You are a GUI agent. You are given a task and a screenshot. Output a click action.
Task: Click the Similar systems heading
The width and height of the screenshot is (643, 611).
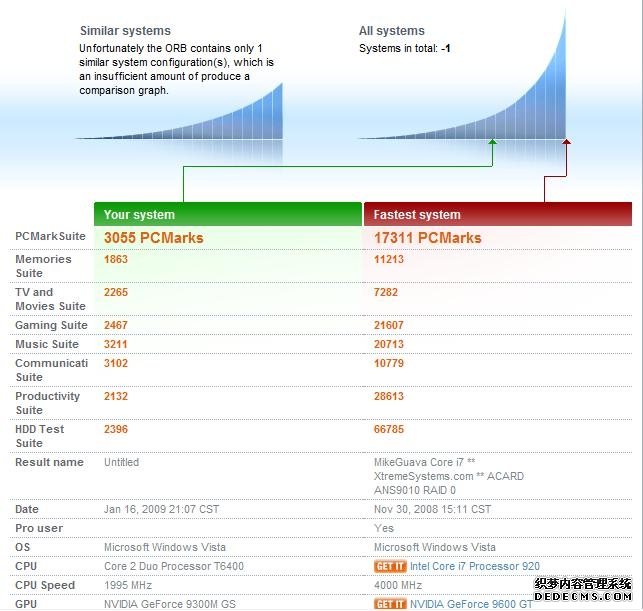(x=125, y=31)
